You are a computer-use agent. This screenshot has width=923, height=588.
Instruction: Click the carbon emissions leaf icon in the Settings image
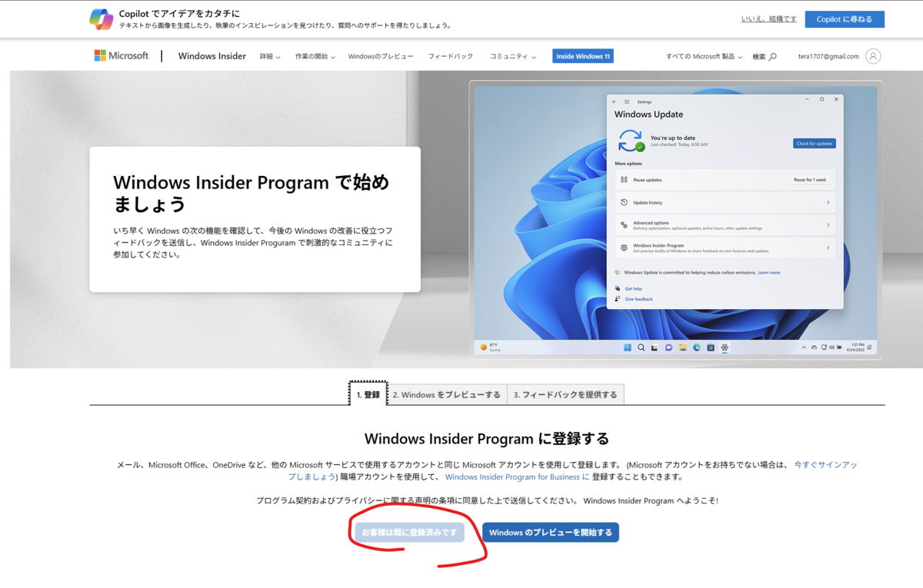(x=618, y=272)
